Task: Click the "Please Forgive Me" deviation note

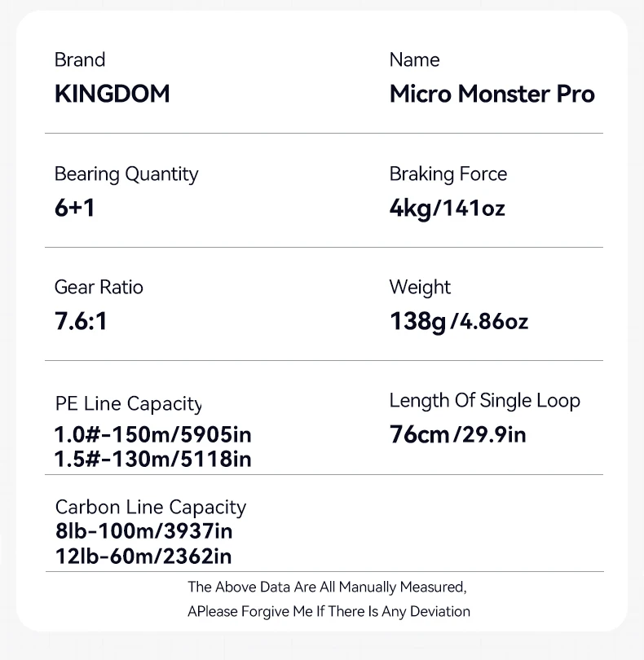Action: (329, 611)
